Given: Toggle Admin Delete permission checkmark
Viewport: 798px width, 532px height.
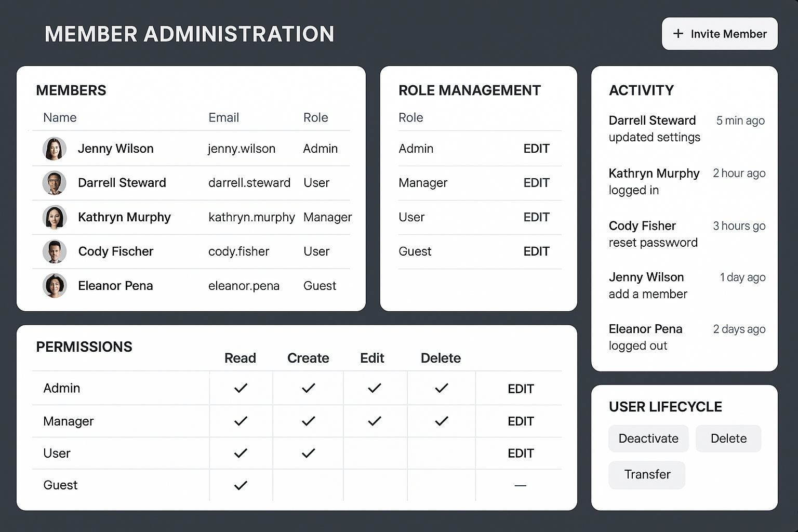Looking at the screenshot, I should [441, 388].
